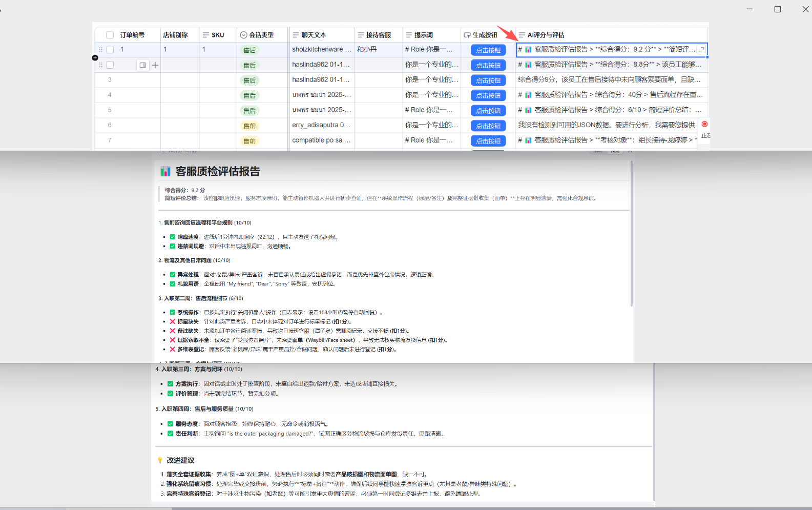Click the red recording indicator icon
812x510 pixels.
(x=704, y=124)
